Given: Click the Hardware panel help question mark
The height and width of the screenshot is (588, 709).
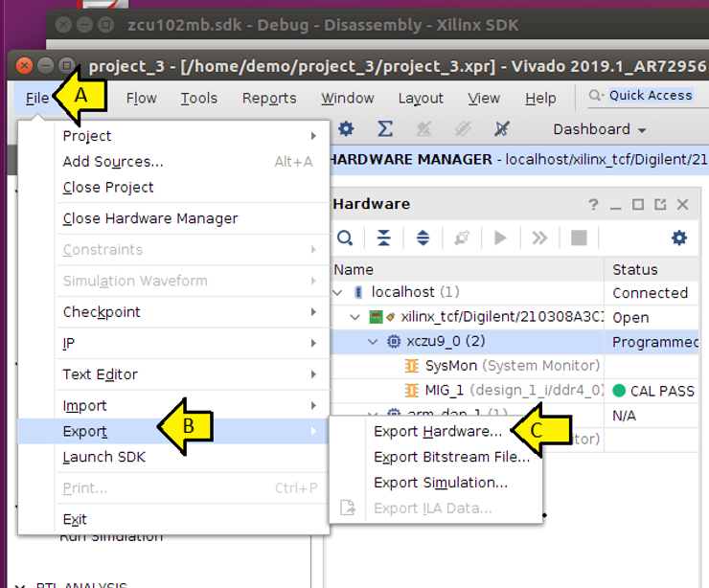Looking at the screenshot, I should 594,204.
